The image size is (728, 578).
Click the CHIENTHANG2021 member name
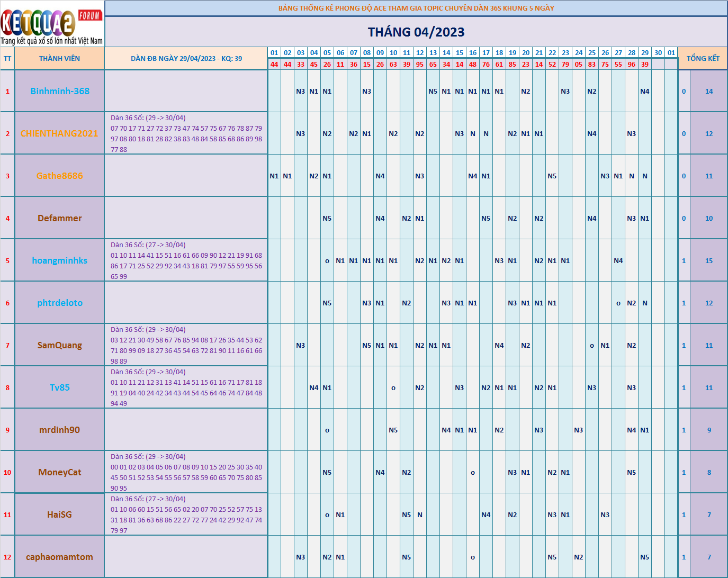pos(59,133)
